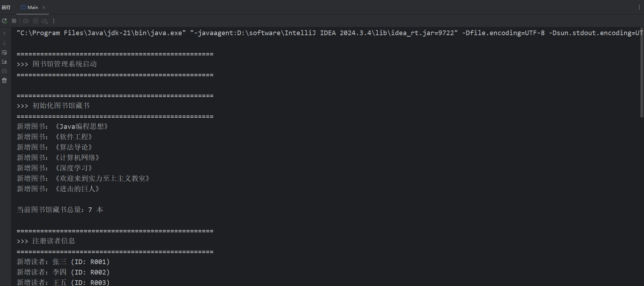Click the console vertical scrollbar

click(x=641, y=72)
